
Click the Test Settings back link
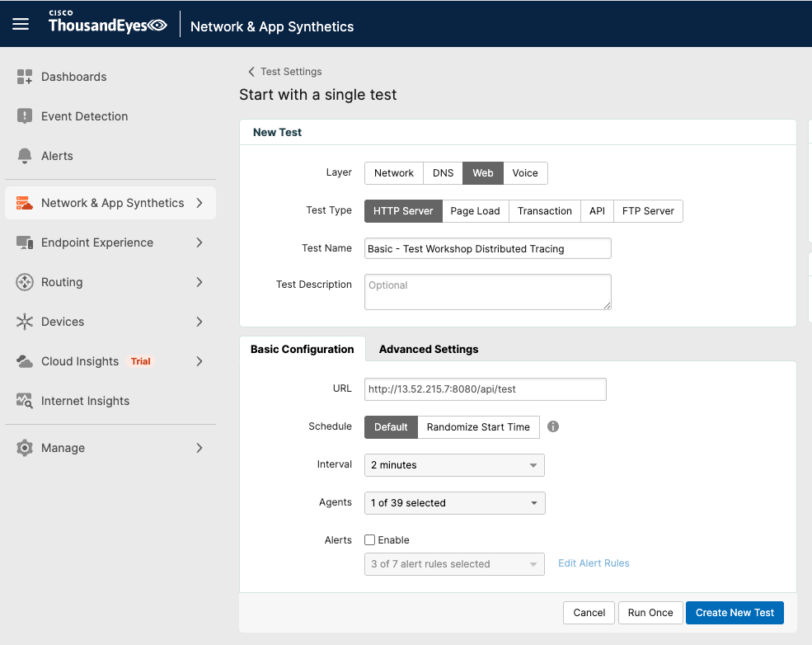[x=291, y=72]
